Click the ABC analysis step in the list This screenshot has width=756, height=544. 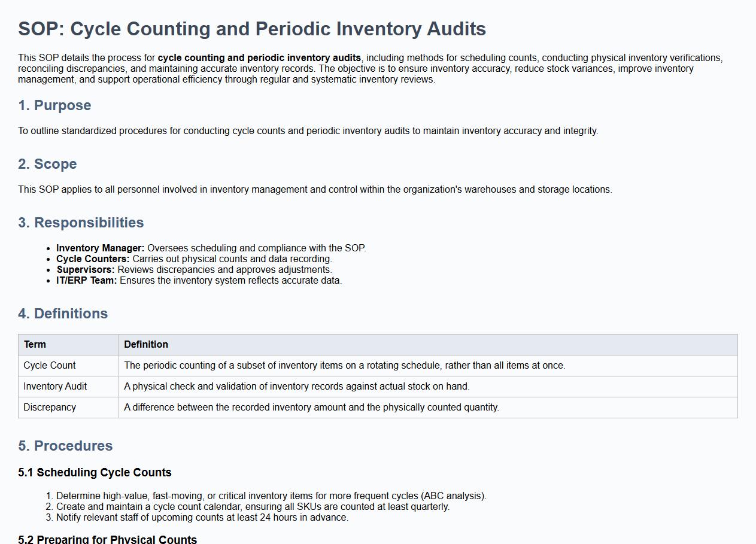pos(271,496)
